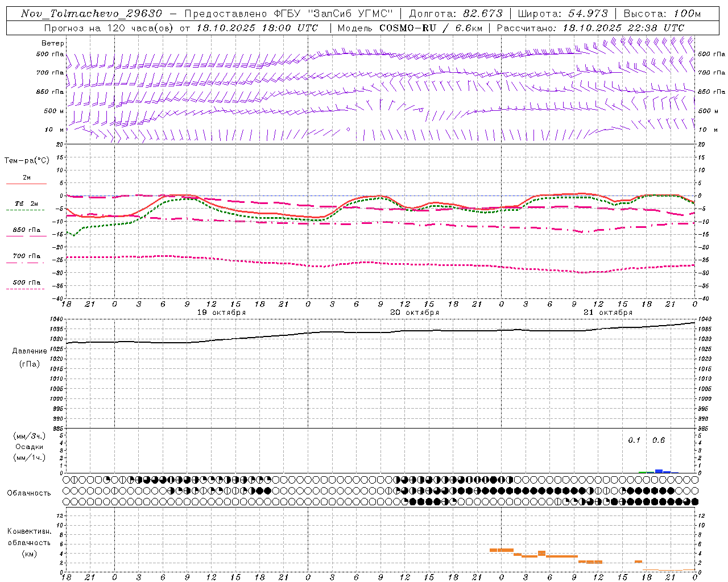Click the Конвективн. convective cloud label

(x=29, y=531)
